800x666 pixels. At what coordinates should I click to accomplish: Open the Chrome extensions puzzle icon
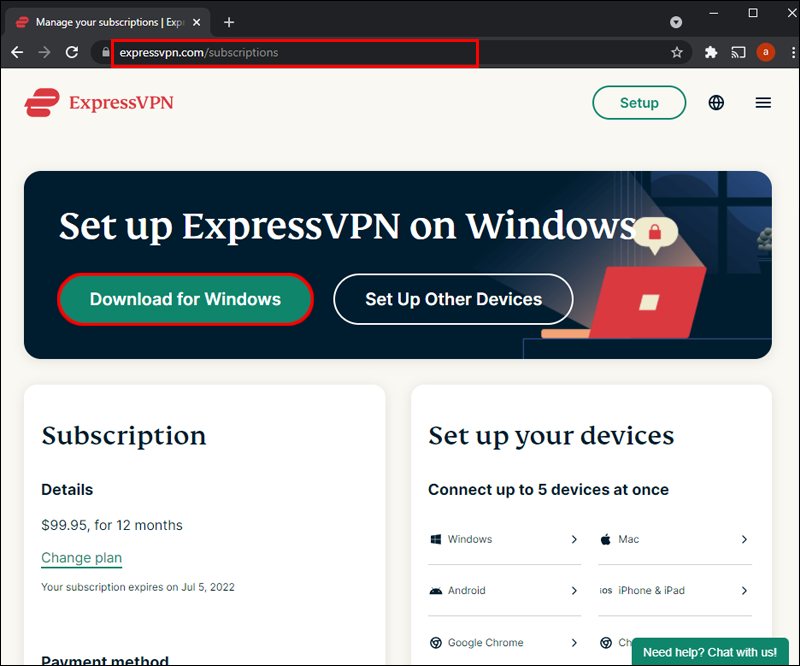point(711,52)
